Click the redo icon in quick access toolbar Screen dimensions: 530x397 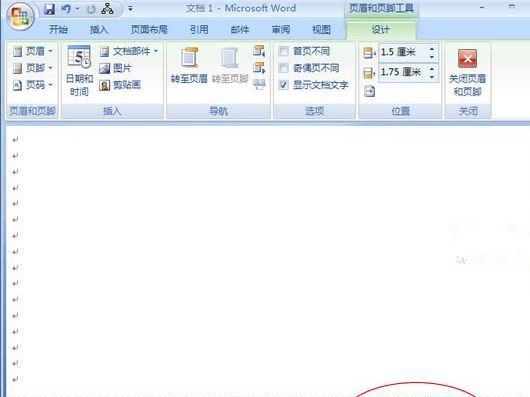coord(91,9)
